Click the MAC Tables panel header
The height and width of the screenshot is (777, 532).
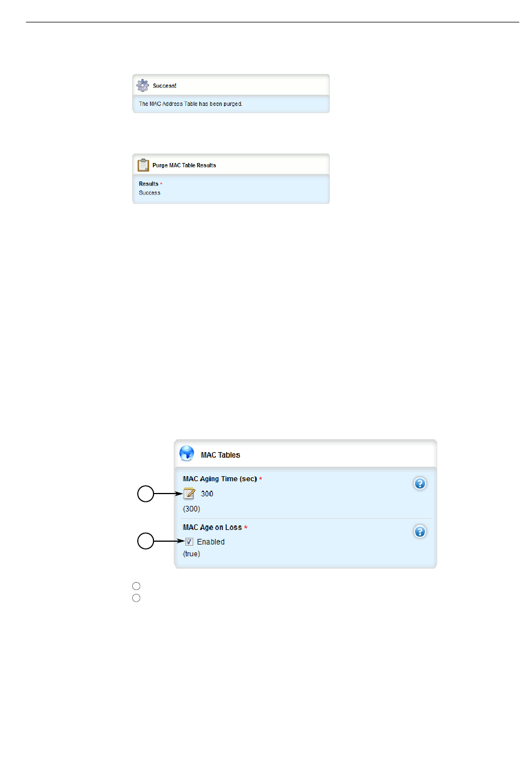click(x=306, y=454)
